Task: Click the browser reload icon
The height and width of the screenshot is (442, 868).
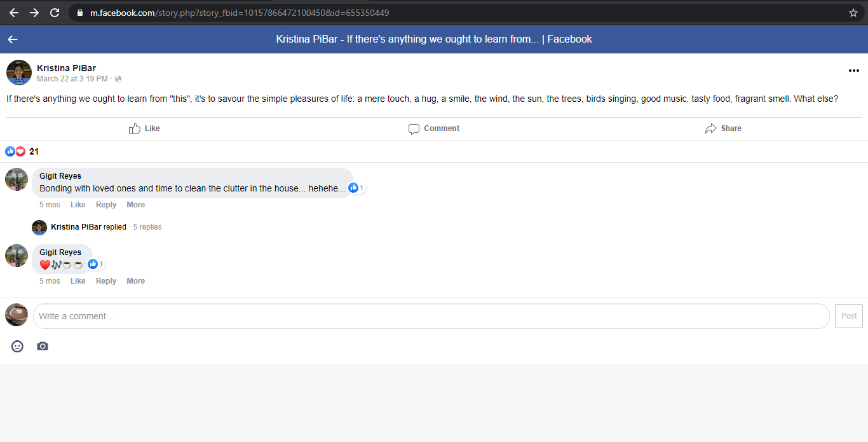Action: pos(55,13)
